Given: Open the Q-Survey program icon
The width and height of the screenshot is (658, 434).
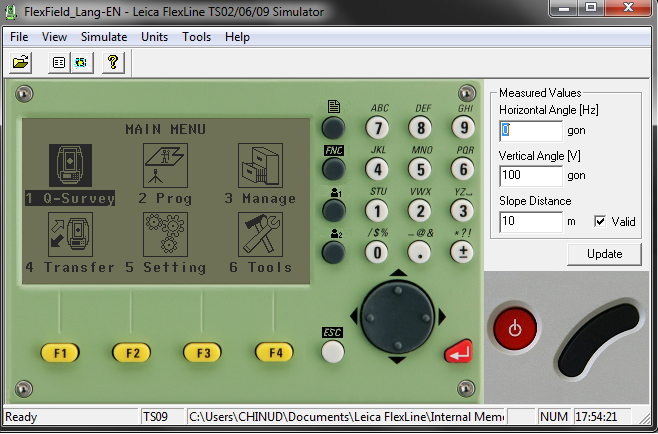Looking at the screenshot, I should click(x=70, y=165).
